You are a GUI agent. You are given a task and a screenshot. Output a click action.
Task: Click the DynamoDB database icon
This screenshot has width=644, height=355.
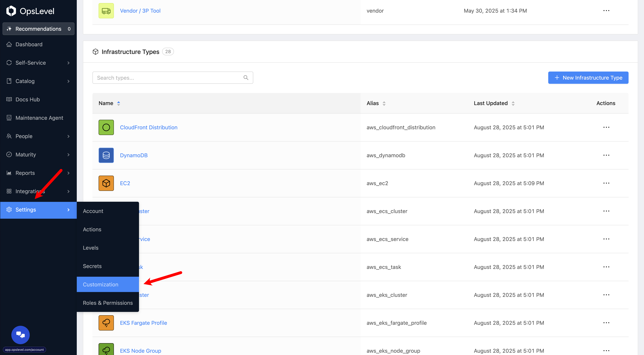tap(106, 155)
